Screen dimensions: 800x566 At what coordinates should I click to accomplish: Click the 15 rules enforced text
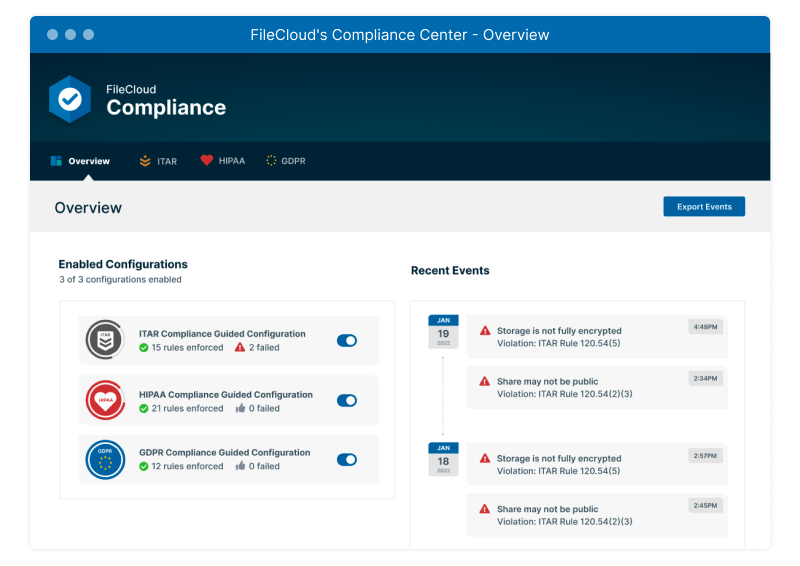pos(187,348)
